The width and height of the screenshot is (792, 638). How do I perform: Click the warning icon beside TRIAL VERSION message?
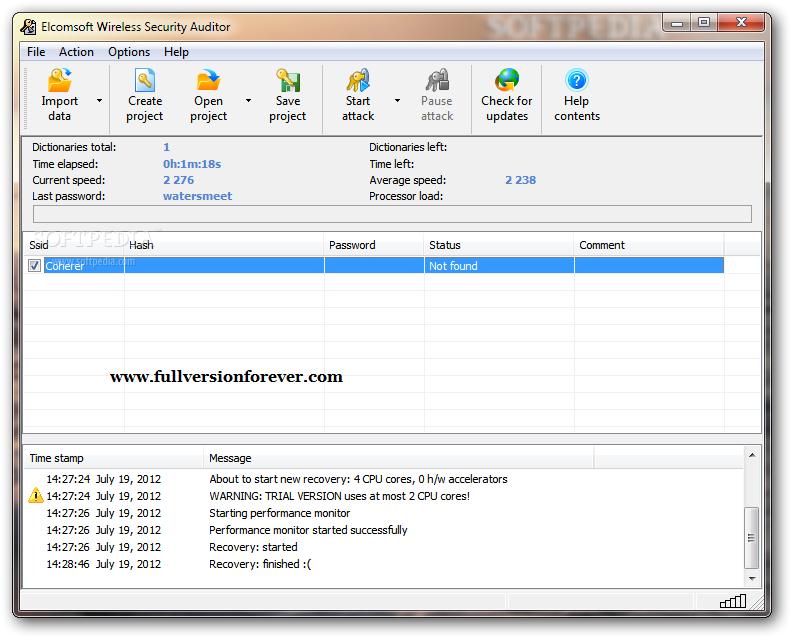point(35,496)
